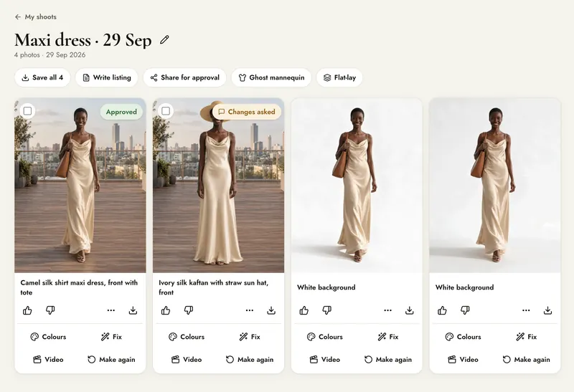
Task: Click Save all 4 button
Action: click(42, 77)
